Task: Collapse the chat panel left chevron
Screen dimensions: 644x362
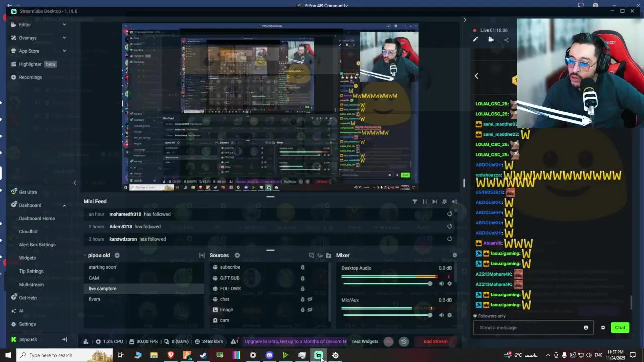Action: 476,76
